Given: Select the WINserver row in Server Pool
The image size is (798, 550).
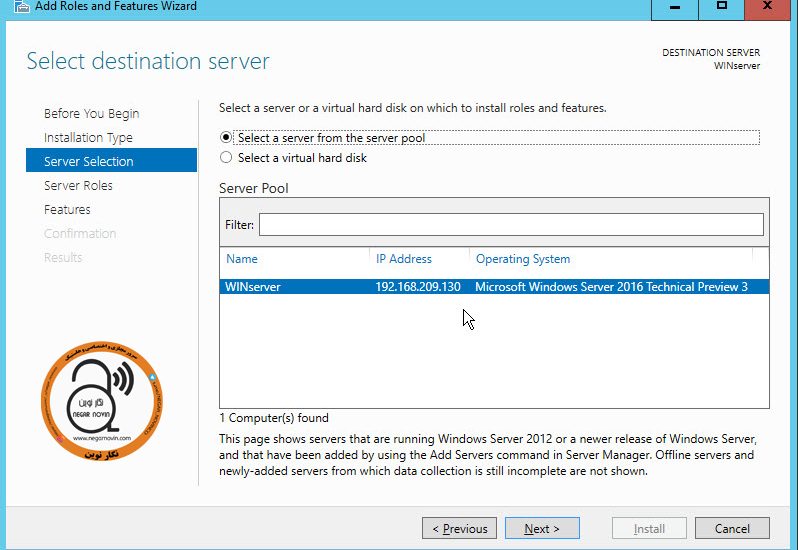Looking at the screenshot, I should (x=494, y=286).
